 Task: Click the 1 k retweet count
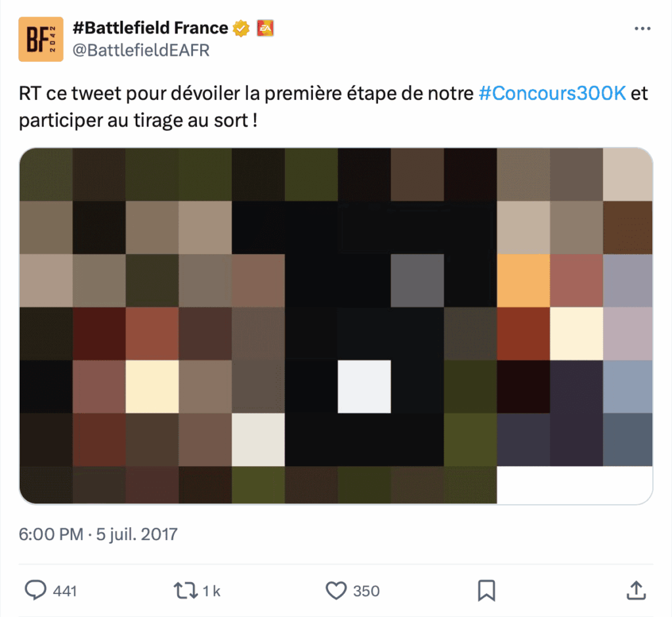pos(211,591)
